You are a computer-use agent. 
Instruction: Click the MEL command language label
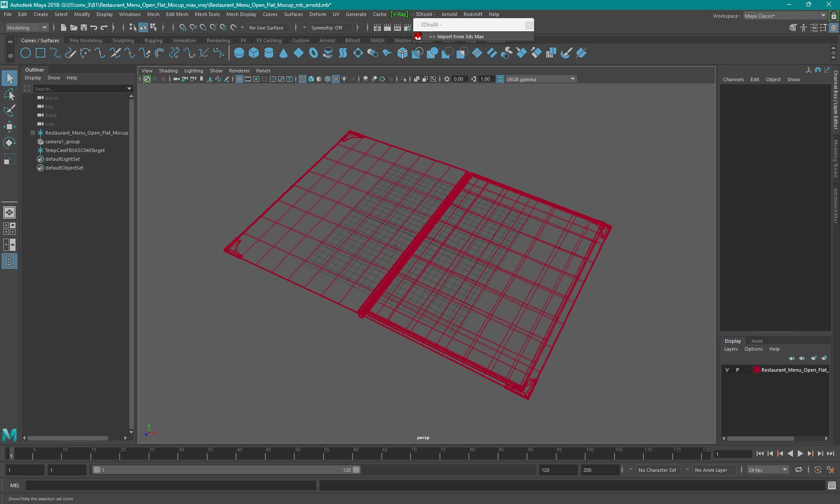click(x=15, y=486)
